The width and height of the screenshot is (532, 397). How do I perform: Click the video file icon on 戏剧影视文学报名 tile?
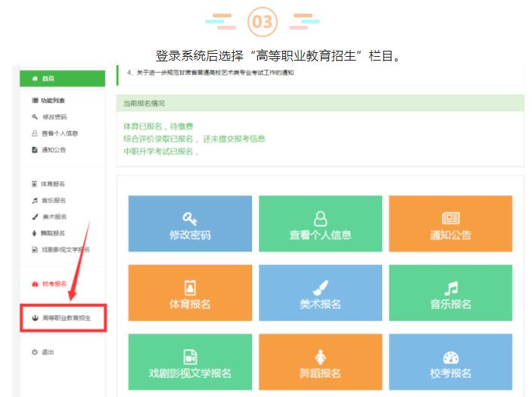tap(189, 357)
